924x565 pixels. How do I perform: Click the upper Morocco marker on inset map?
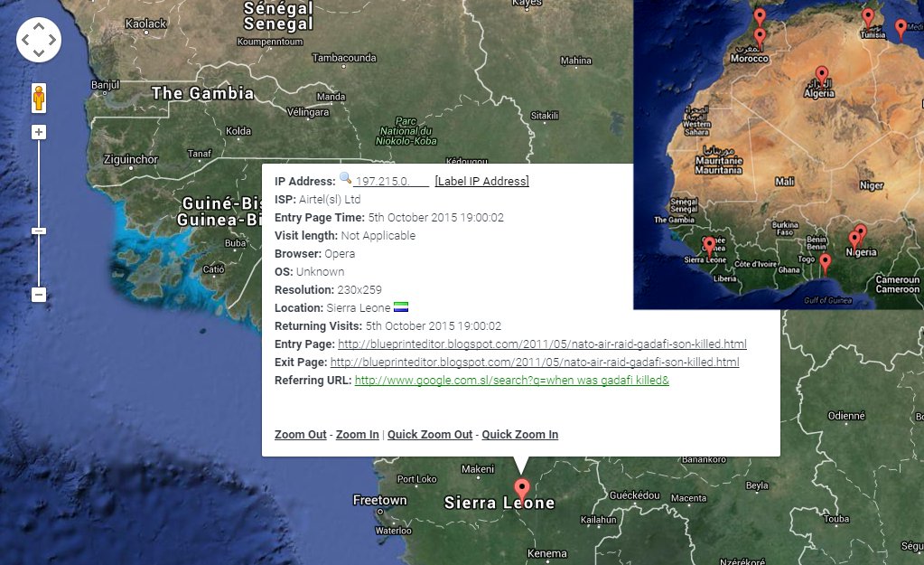point(761,18)
